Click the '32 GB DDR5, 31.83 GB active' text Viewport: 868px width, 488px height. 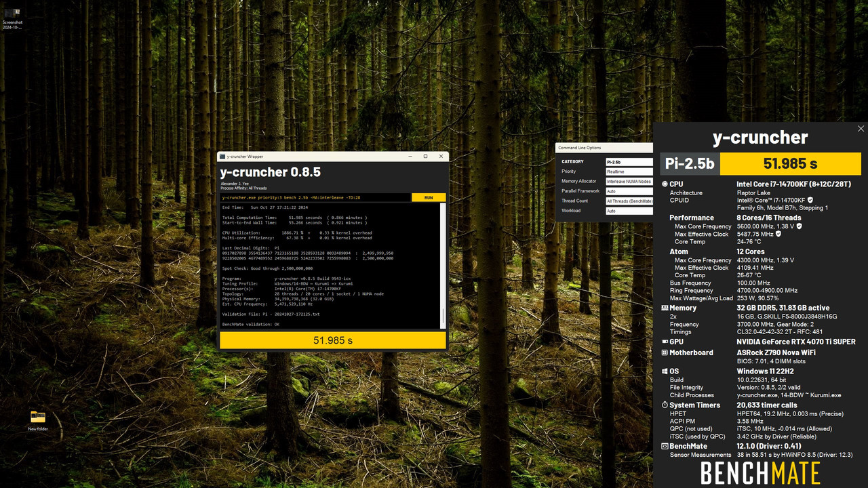[783, 308]
